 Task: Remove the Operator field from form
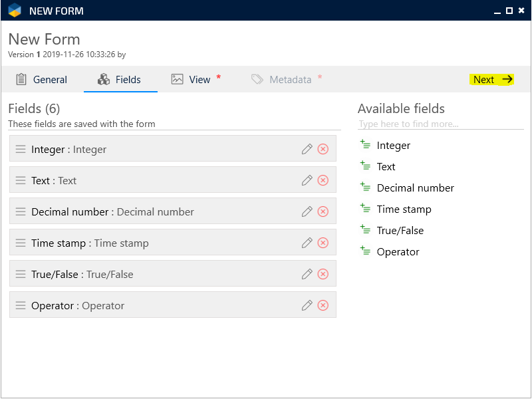coord(323,305)
